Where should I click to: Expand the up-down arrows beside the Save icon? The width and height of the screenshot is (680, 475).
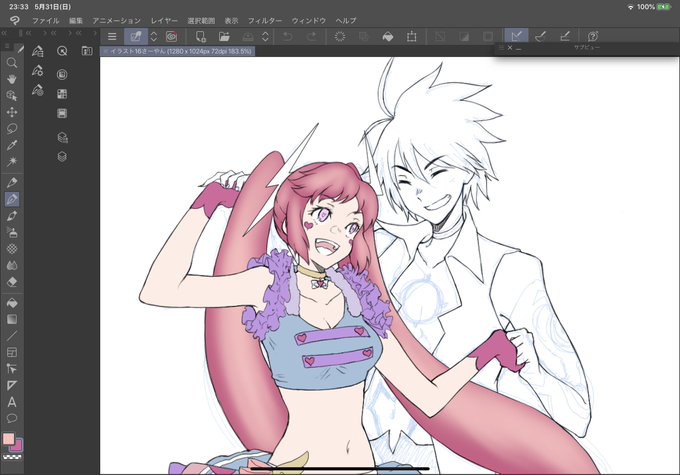pyautogui.click(x=265, y=36)
